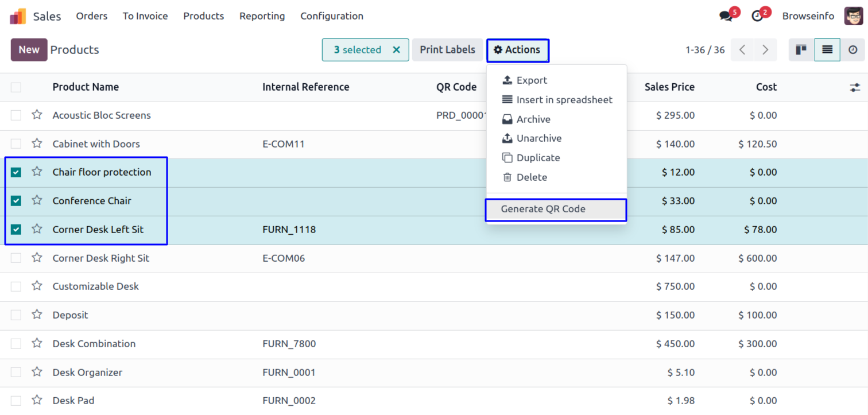Open optional columns settings icon

pos(855,87)
